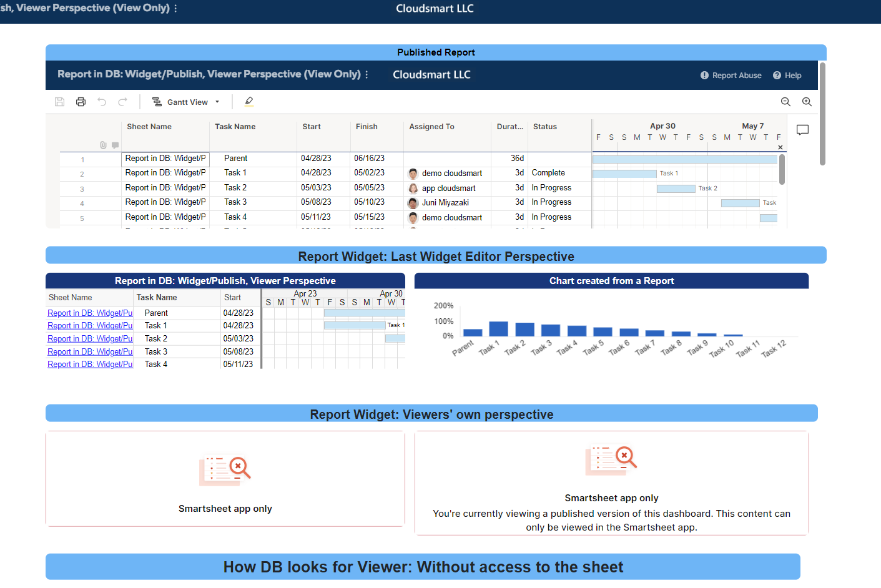Close the Gantt timeline with the X
The image size is (881, 588).
(x=780, y=147)
